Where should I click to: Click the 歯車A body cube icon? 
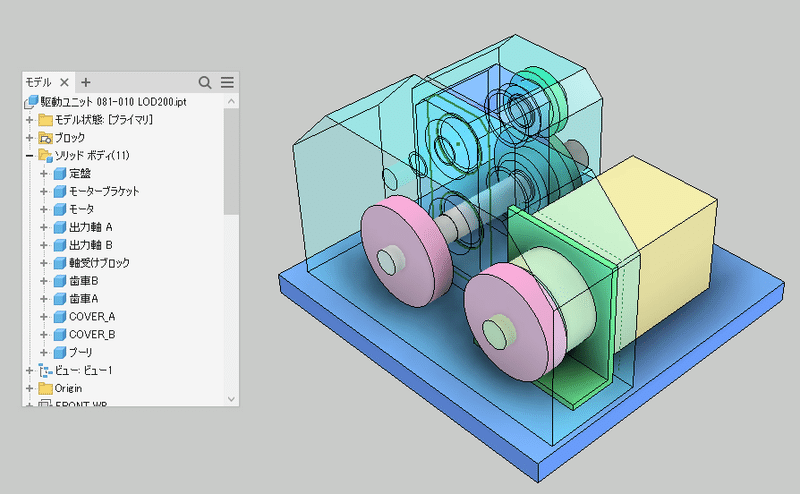coord(60,299)
